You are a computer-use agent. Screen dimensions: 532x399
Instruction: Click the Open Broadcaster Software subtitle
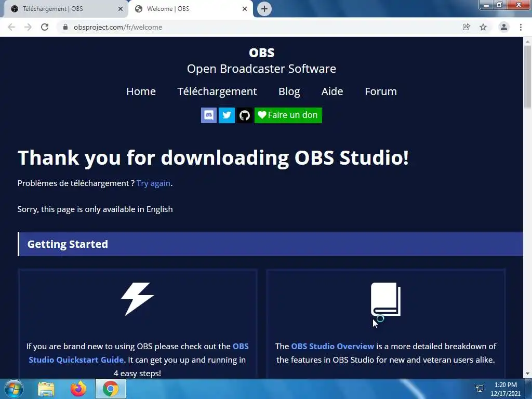(x=262, y=69)
